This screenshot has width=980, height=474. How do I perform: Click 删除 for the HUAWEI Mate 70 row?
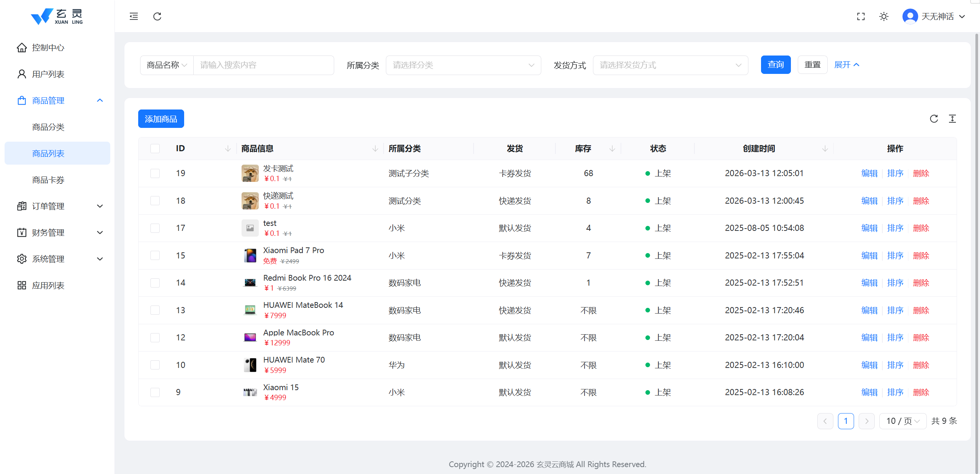921,365
